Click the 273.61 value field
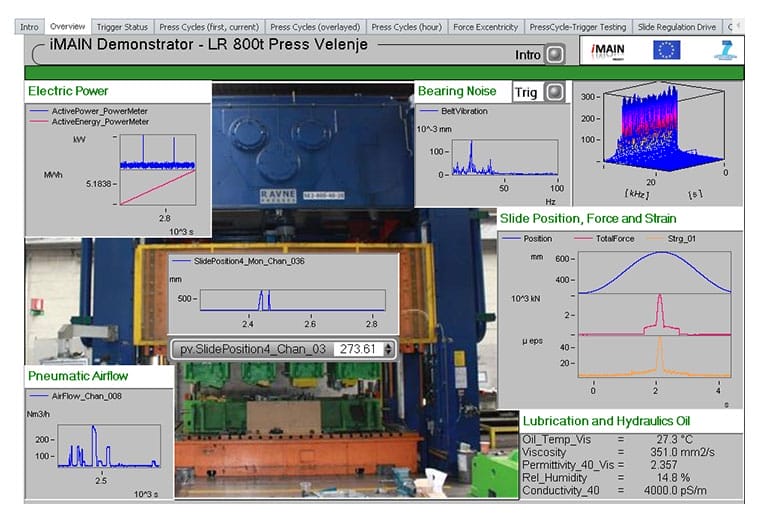 (x=357, y=349)
